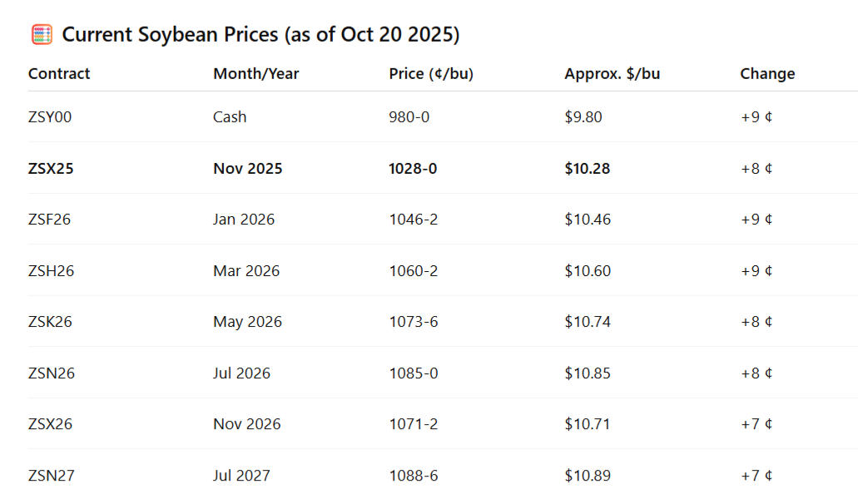Viewport: 858px width, 504px height.
Task: Click the abacus icon beside the title
Action: coord(42,35)
